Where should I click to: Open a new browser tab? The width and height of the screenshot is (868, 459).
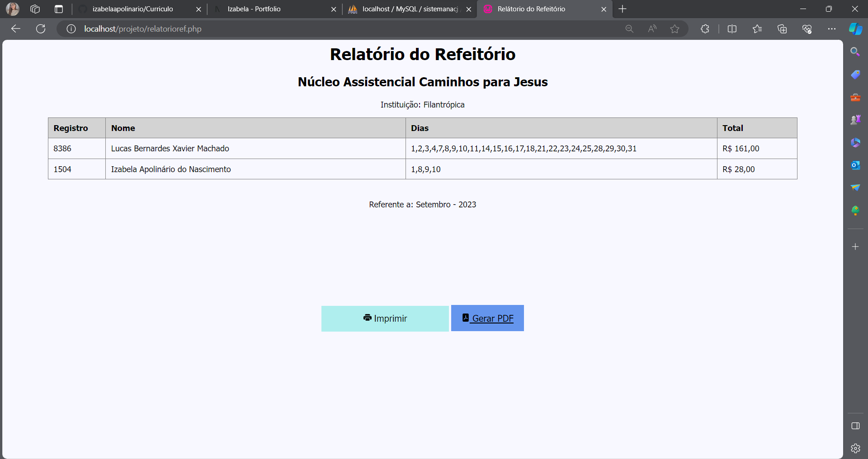click(x=623, y=9)
